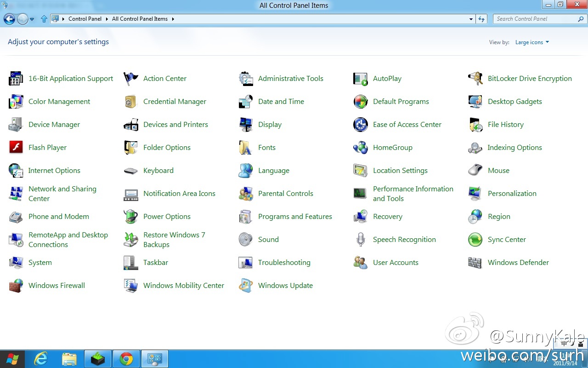588x368 pixels.
Task: Open Notification Area Icons link
Action: (179, 194)
